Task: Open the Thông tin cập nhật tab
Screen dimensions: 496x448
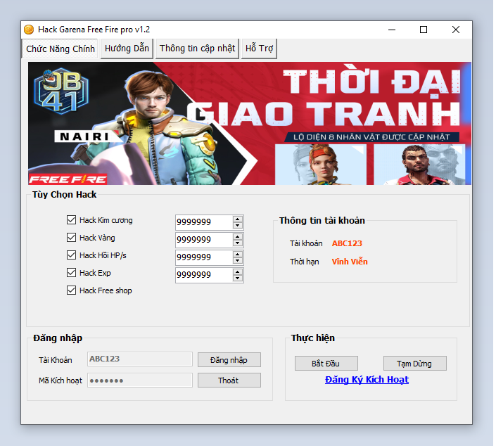Action: (x=197, y=49)
